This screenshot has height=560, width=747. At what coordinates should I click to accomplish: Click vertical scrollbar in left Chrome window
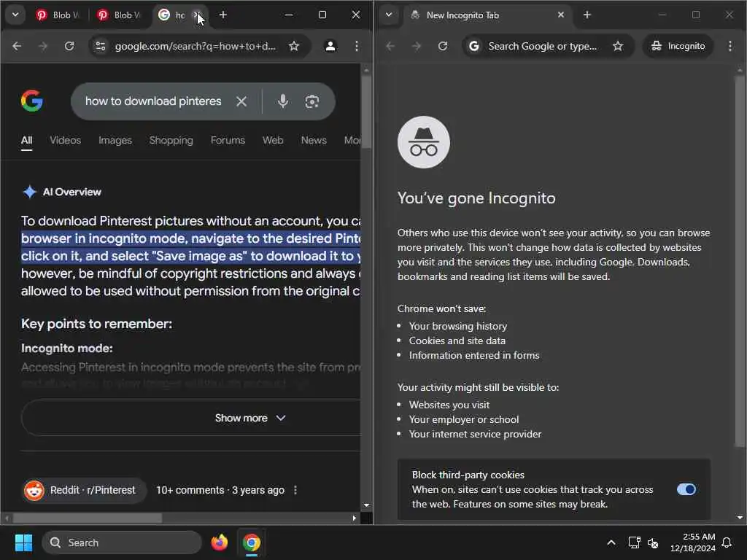click(x=366, y=112)
